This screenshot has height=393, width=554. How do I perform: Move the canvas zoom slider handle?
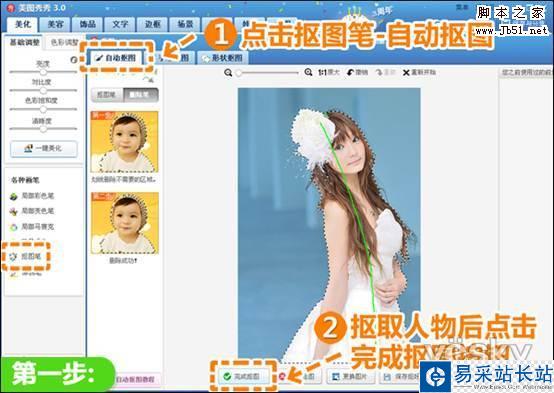(239, 73)
